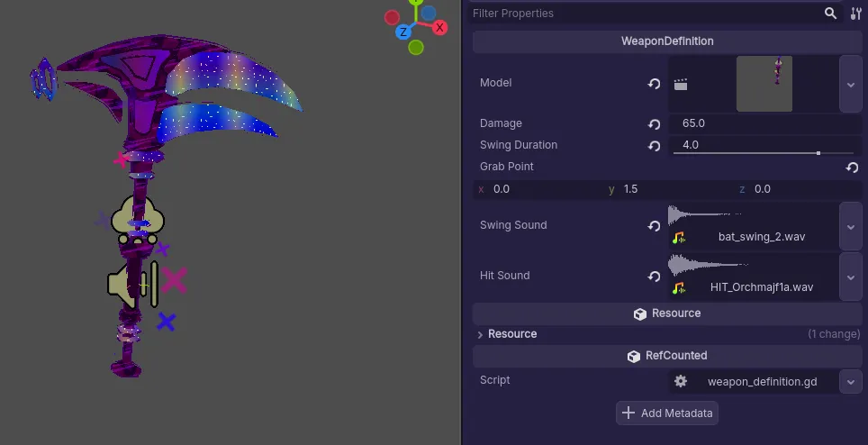The width and height of the screenshot is (868, 445).
Task: Click the Resource category header
Action: pos(667,313)
